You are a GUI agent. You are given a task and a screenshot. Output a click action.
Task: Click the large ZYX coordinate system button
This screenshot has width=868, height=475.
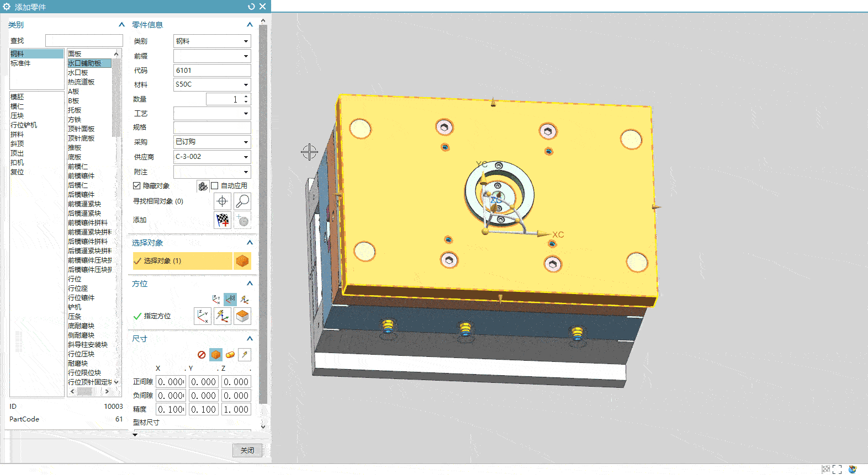tap(203, 316)
